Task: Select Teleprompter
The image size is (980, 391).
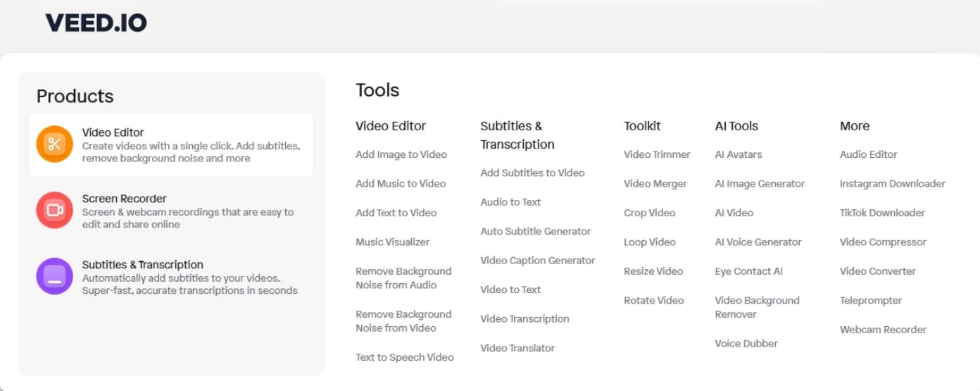Action: point(870,300)
